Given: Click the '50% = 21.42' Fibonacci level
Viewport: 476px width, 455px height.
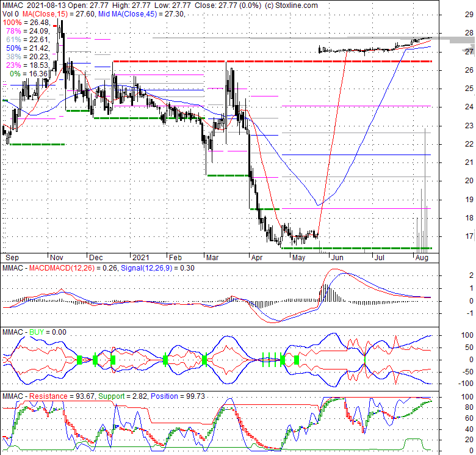Looking at the screenshot, I should pyautogui.click(x=27, y=48).
